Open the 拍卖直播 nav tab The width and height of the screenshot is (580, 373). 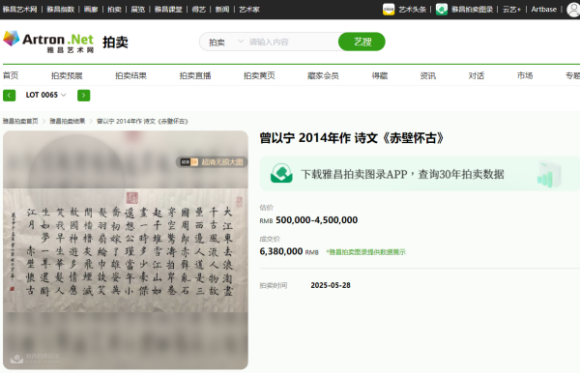(195, 75)
